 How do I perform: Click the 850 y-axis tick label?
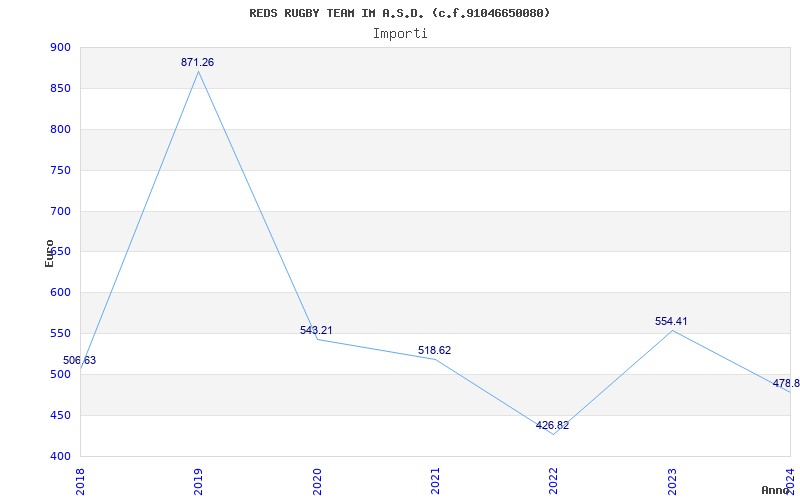coord(60,88)
